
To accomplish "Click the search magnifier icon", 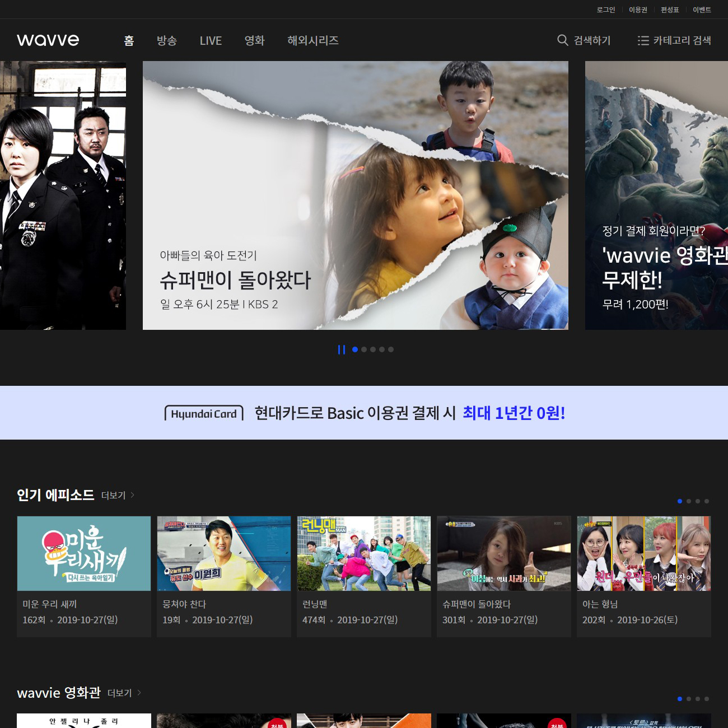I will coord(562,40).
